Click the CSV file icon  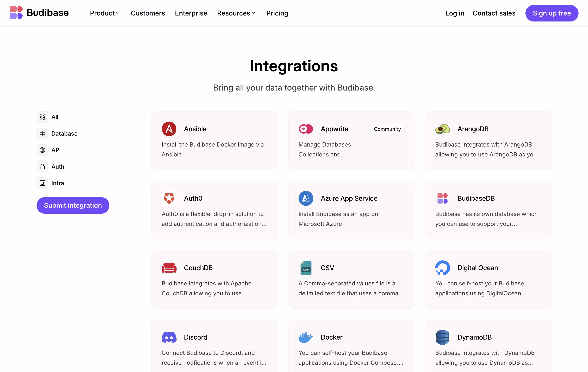(306, 268)
